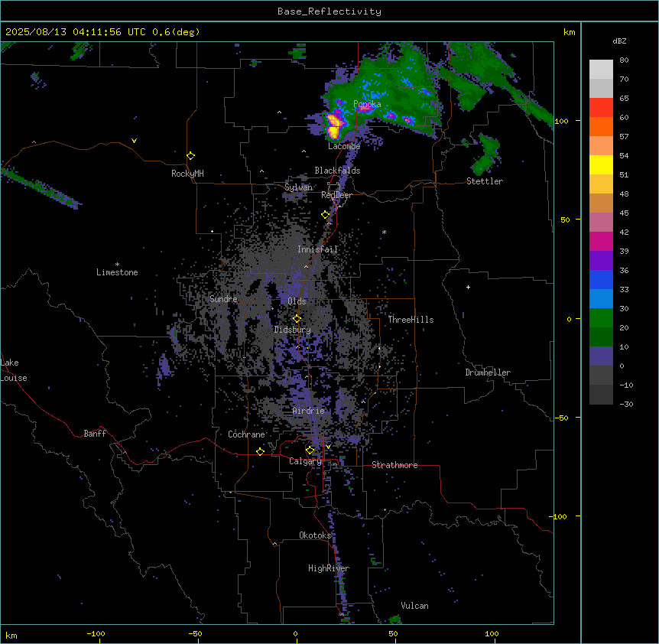
Task: Click the Calgary city label
Action: click(306, 461)
